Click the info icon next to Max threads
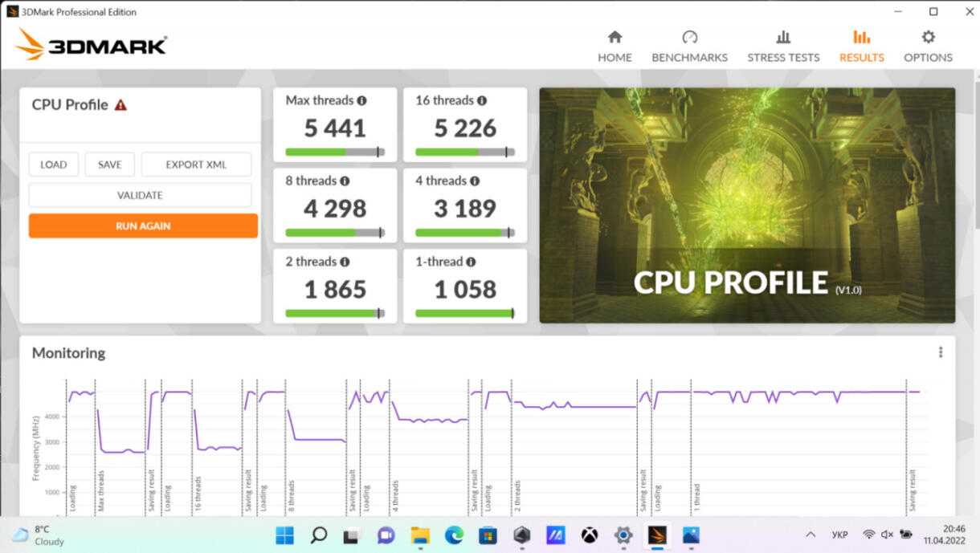Image resolution: width=980 pixels, height=553 pixels. (361, 101)
